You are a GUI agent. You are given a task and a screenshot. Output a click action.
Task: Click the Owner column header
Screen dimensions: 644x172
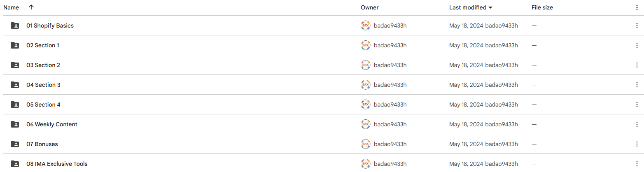369,7
